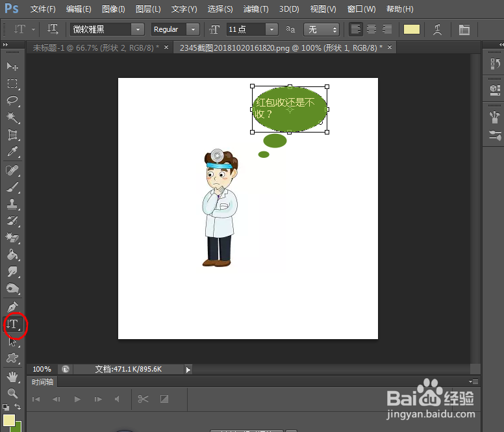
Task: Select the Magic Wand tool
Action: 12,118
